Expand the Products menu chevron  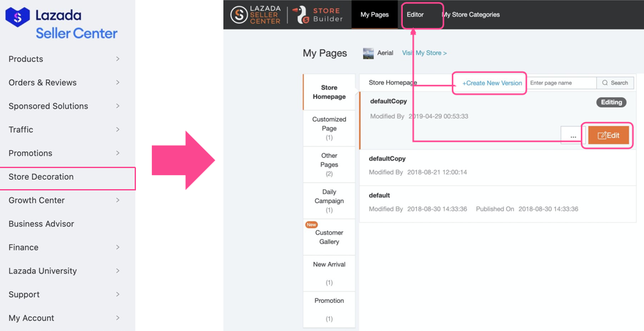click(x=117, y=59)
